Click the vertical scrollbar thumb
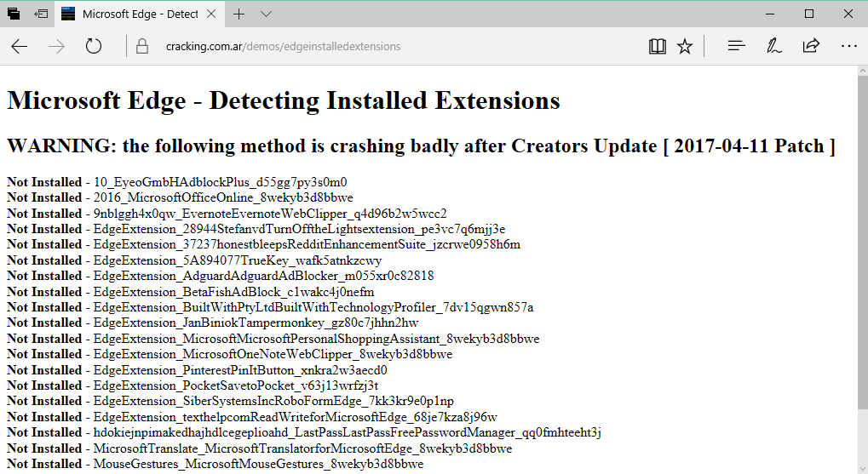The height and width of the screenshot is (474, 868). 863,243
